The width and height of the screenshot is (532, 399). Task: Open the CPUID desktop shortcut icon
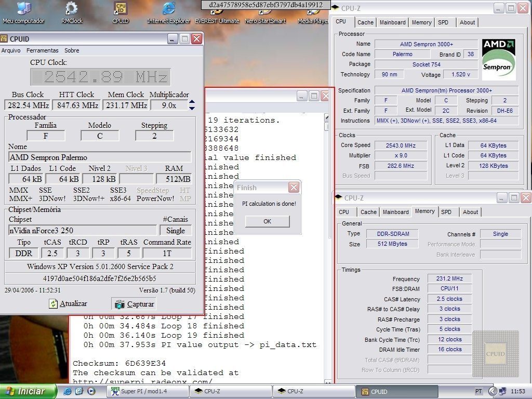121,12
